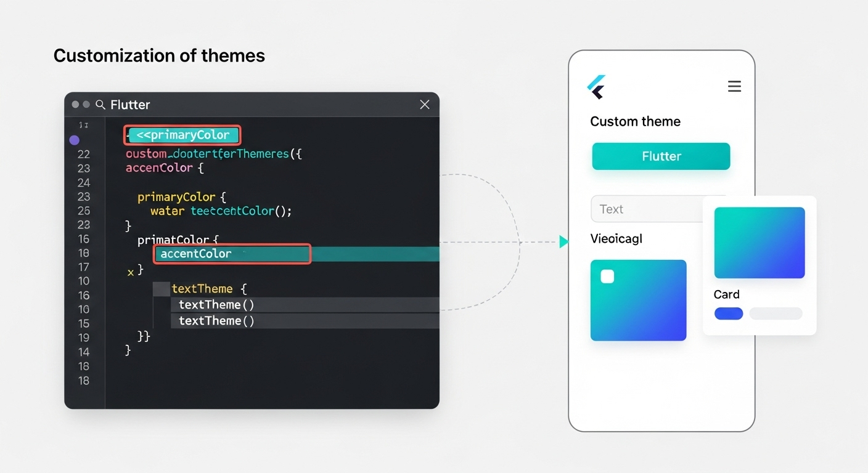Click the teal arrowhead at the dashed connector

click(x=564, y=242)
